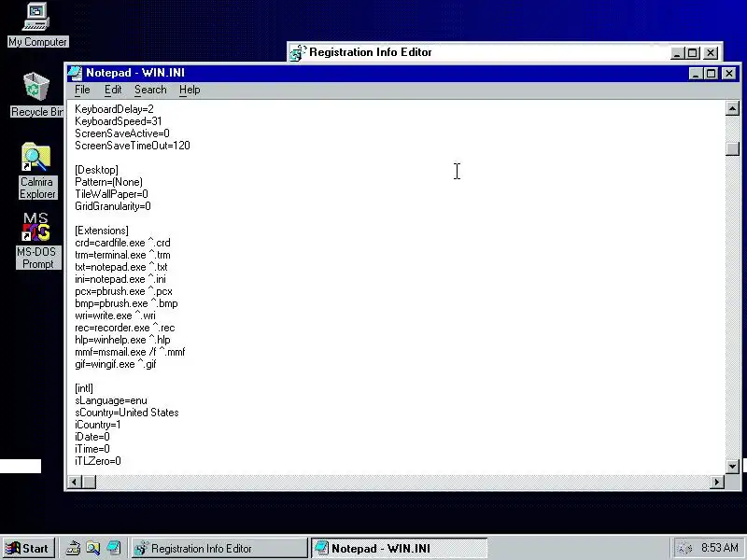Place cursor on line 'KeyboardDelay=2'

(114, 109)
